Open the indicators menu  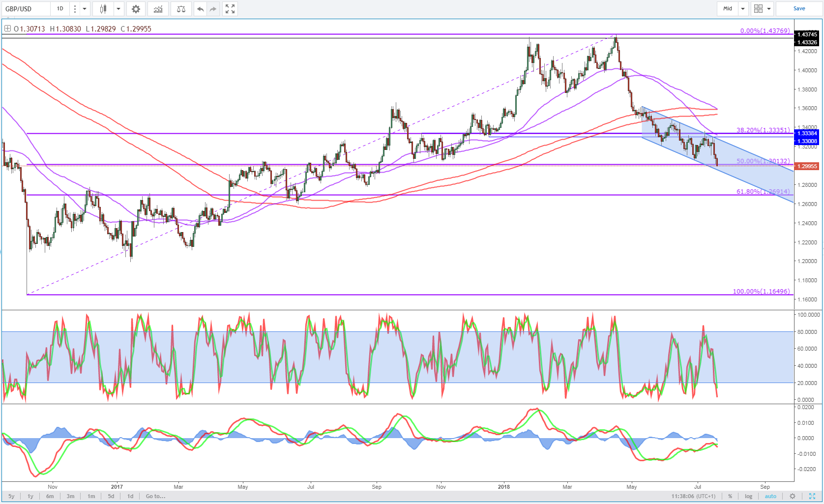click(158, 9)
